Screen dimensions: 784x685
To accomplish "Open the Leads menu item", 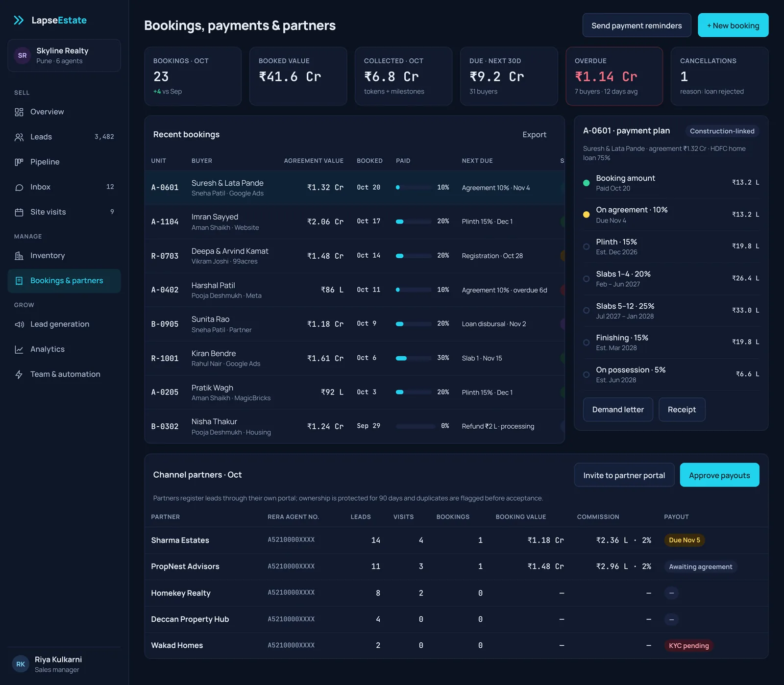I will pos(64,137).
